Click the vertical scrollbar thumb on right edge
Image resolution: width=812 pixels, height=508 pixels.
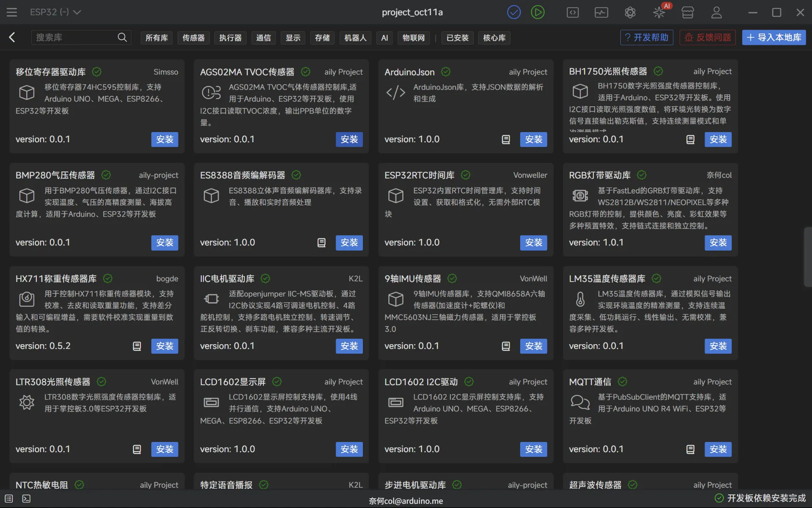[807, 257]
